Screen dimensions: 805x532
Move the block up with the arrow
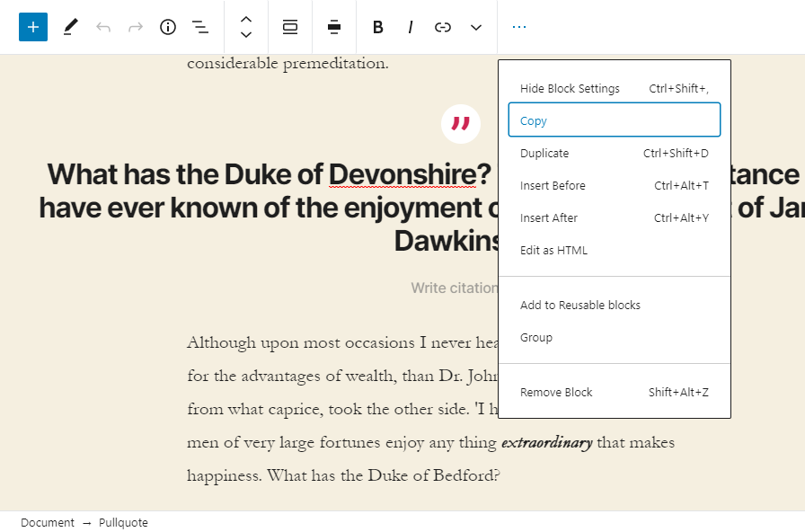click(x=246, y=20)
